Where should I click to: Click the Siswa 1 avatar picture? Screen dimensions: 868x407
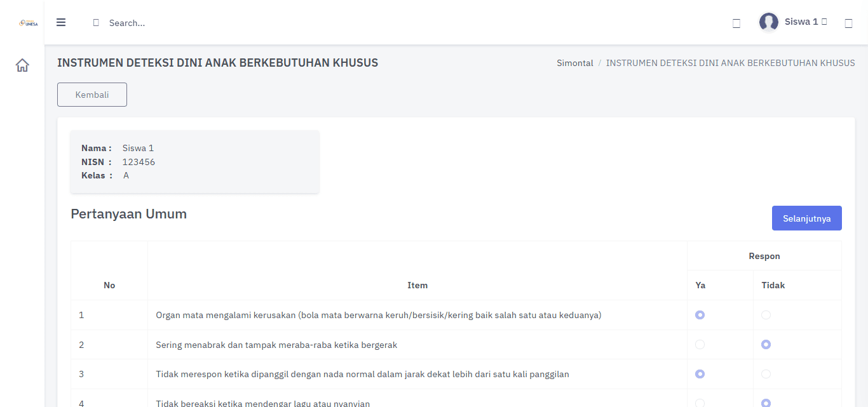[x=769, y=22]
